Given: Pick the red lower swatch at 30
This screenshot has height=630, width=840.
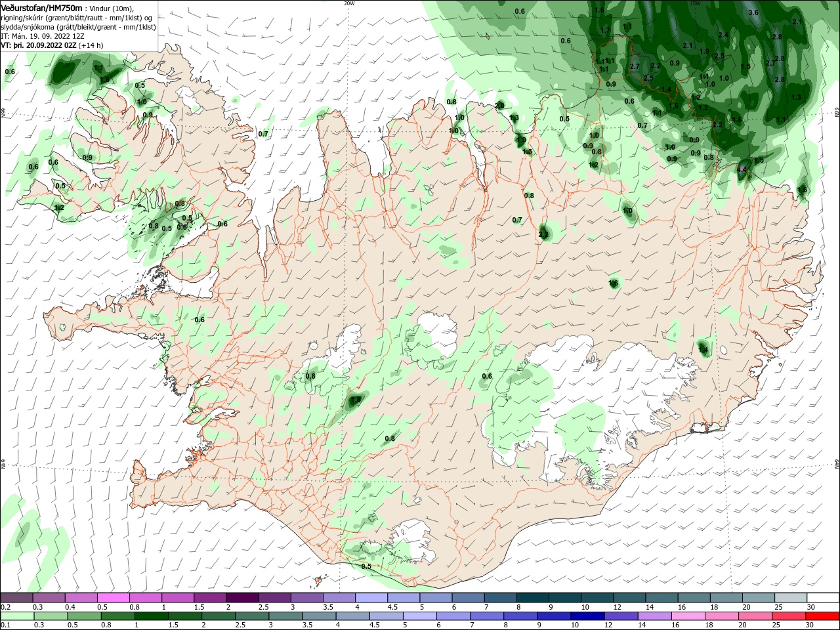Looking at the screenshot, I should click(823, 616).
